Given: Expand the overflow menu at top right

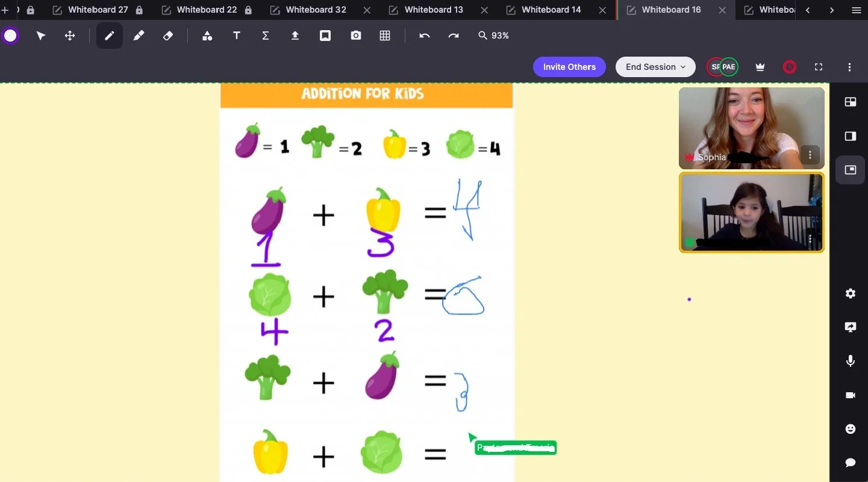Looking at the screenshot, I should [849, 67].
